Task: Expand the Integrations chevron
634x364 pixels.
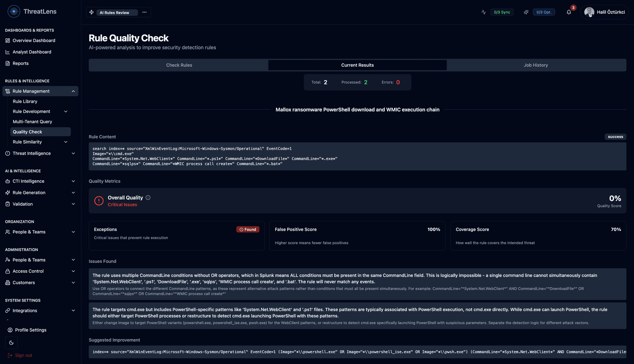Action: point(73,311)
